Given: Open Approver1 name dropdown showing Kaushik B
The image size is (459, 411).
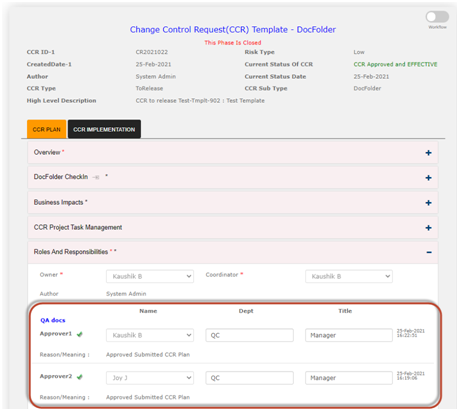Looking at the screenshot, I should [150, 335].
